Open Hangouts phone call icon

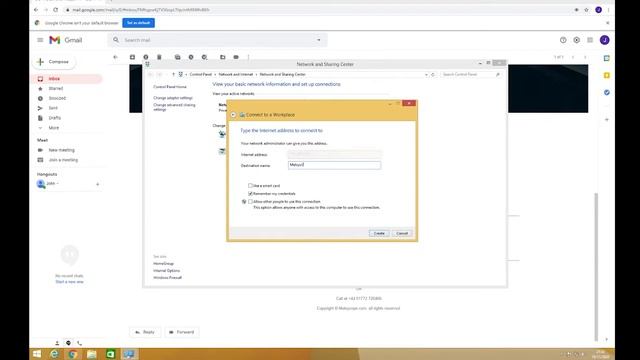click(x=80, y=343)
